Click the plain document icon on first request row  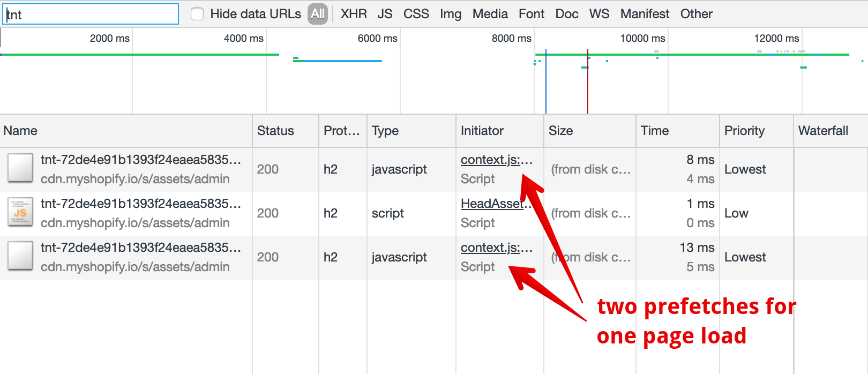click(20, 169)
